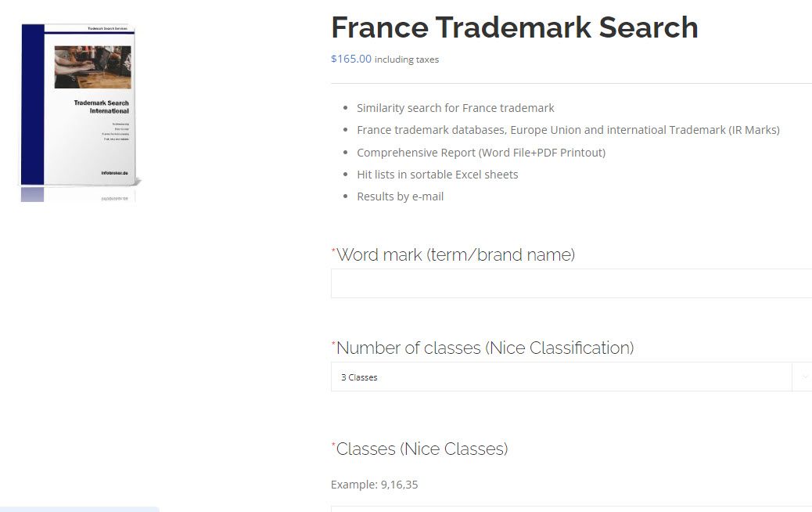Click the France trademark databases bullet line

coord(568,129)
